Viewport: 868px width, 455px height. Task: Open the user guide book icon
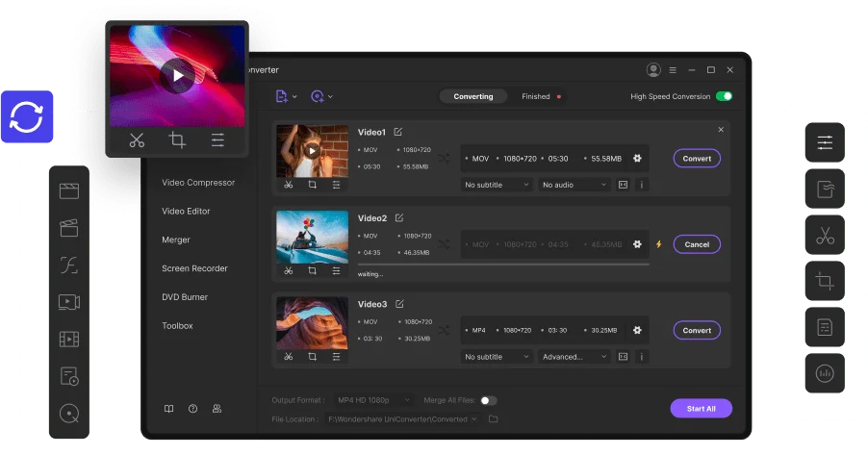[x=168, y=409]
